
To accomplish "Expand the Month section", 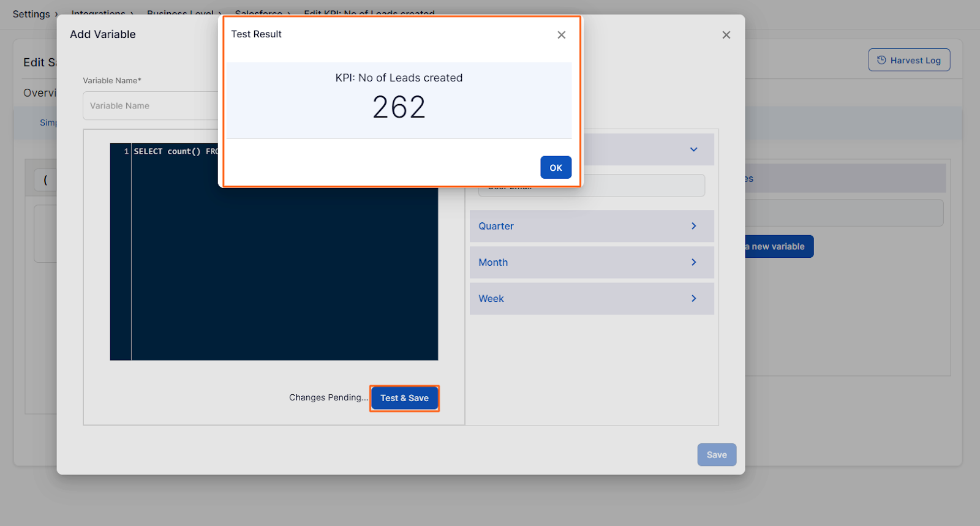I will [x=592, y=262].
